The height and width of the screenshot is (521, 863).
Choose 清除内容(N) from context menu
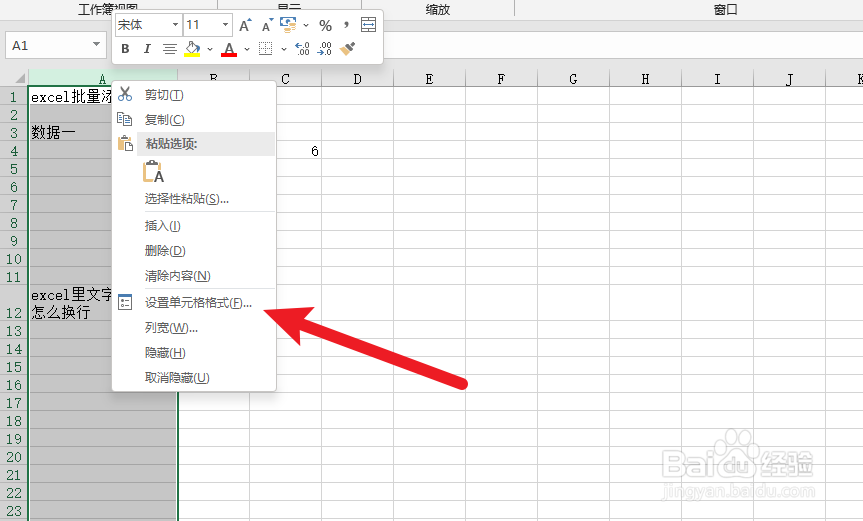pyautogui.click(x=194, y=276)
